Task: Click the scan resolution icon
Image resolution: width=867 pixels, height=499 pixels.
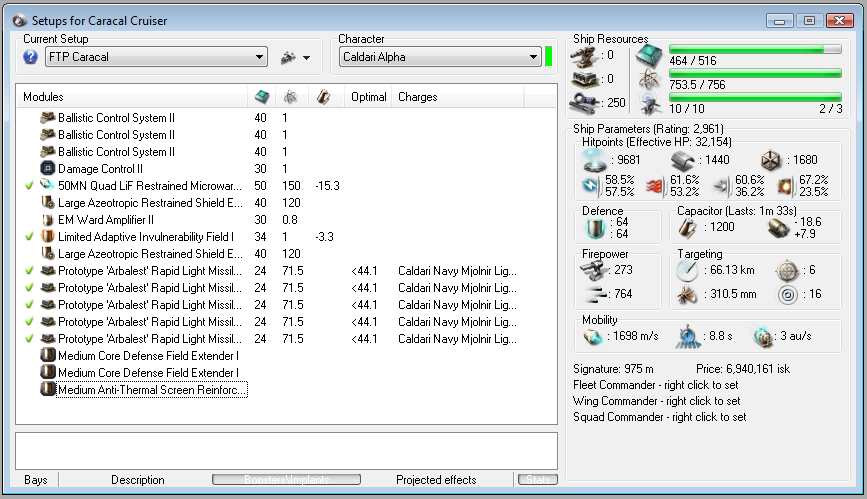Action: [687, 295]
